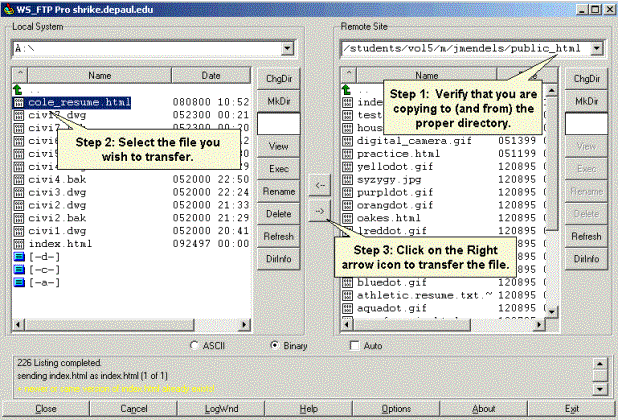Expand the remote directory path dropdown
This screenshot has width=618, height=420.
(597, 48)
